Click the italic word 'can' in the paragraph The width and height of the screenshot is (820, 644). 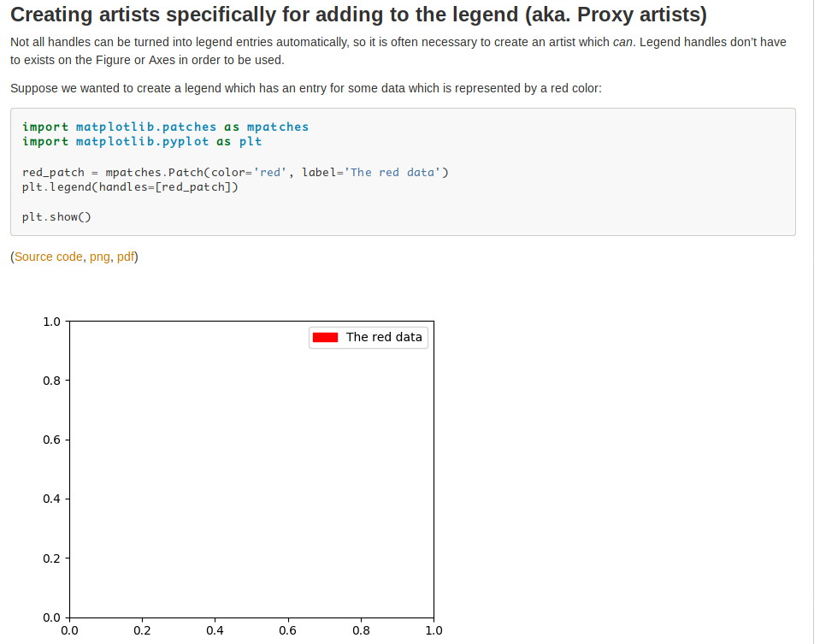pos(622,42)
